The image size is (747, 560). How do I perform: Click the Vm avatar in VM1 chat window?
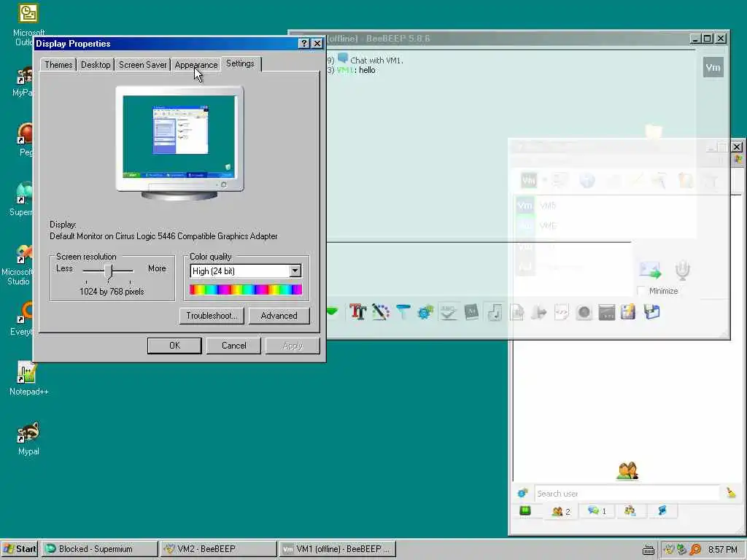(713, 68)
